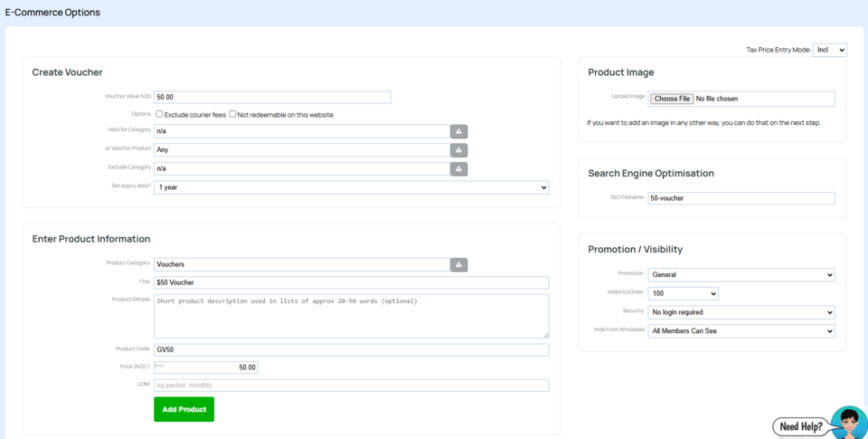Click into the Product Details textarea

[x=351, y=316]
